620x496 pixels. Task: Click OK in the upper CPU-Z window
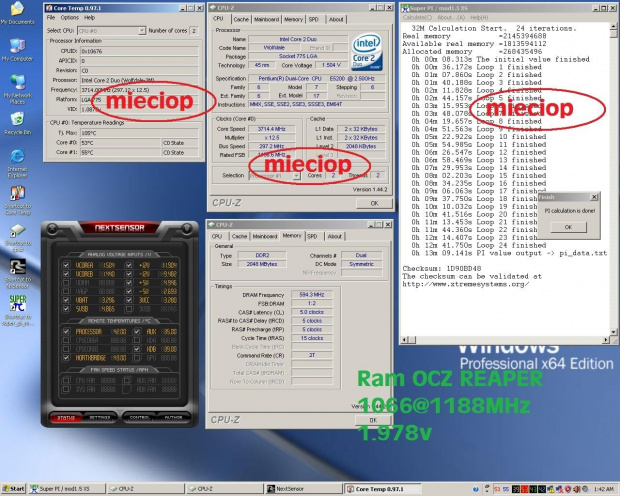coord(374,203)
